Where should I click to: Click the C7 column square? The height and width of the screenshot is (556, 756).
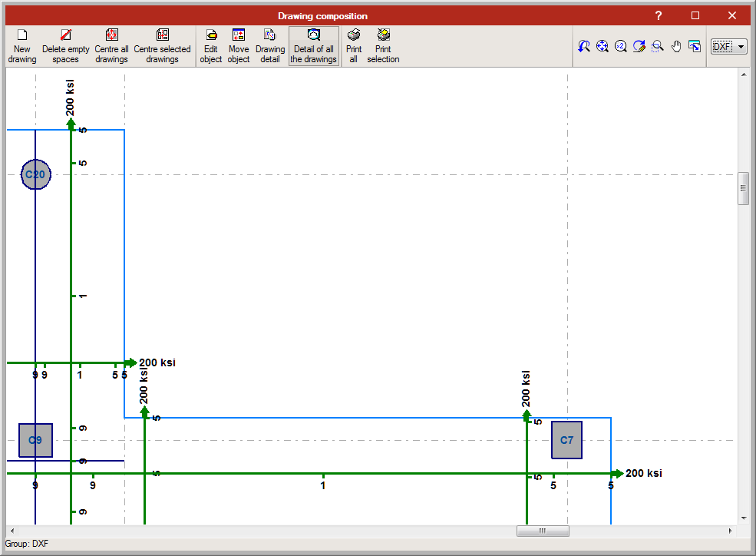[566, 440]
